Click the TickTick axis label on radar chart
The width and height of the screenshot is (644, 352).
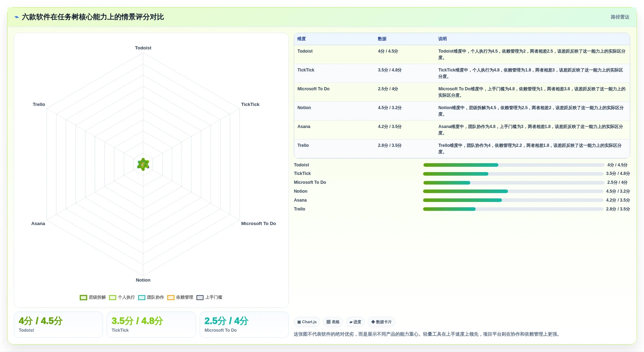coord(250,105)
